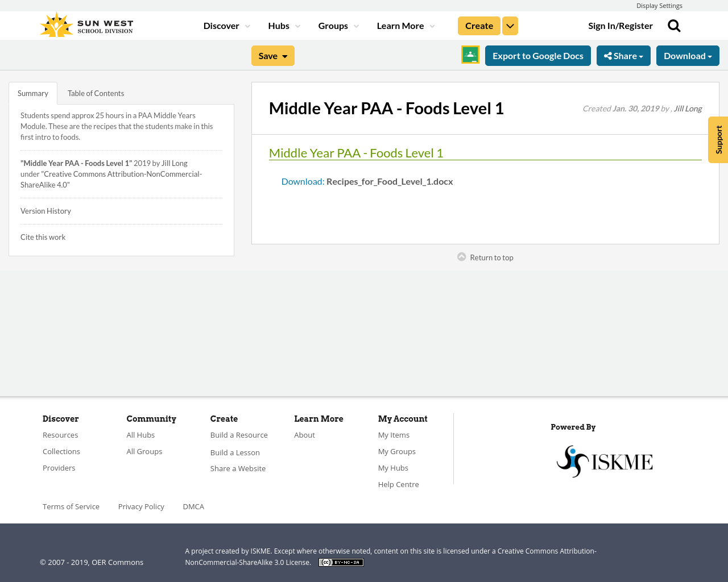Open the Download dropdown
This screenshot has height=582, width=728.
click(x=688, y=55)
